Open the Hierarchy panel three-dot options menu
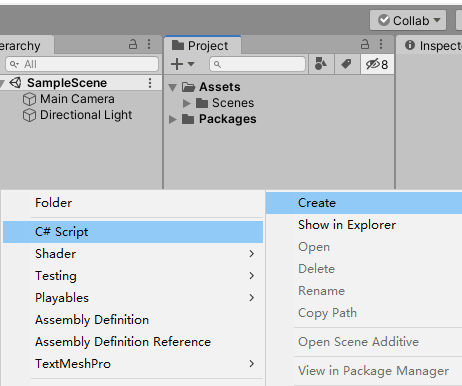 tap(149, 44)
